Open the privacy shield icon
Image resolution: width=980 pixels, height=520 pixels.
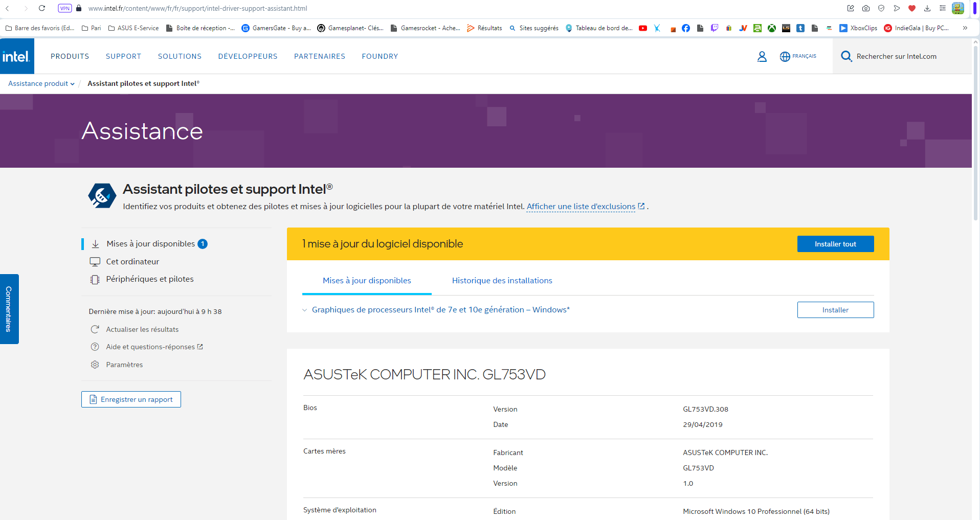click(881, 8)
